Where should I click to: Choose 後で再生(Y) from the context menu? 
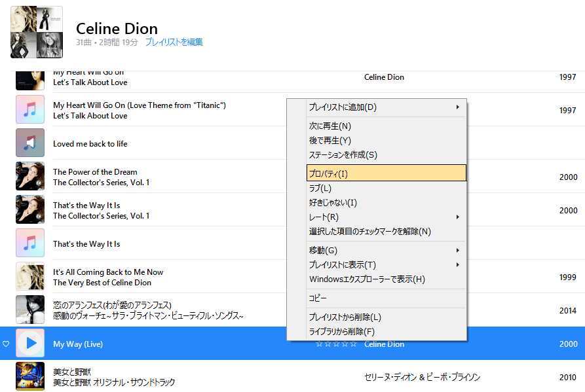pos(387,141)
